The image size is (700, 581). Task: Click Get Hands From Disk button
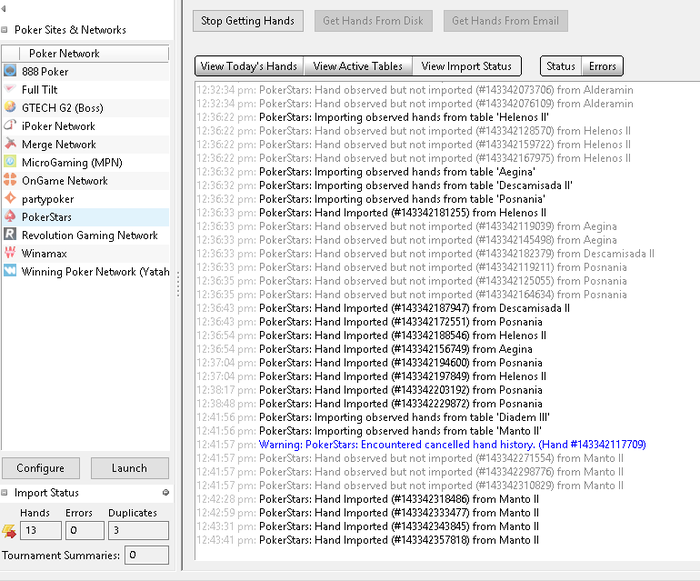pos(373,21)
